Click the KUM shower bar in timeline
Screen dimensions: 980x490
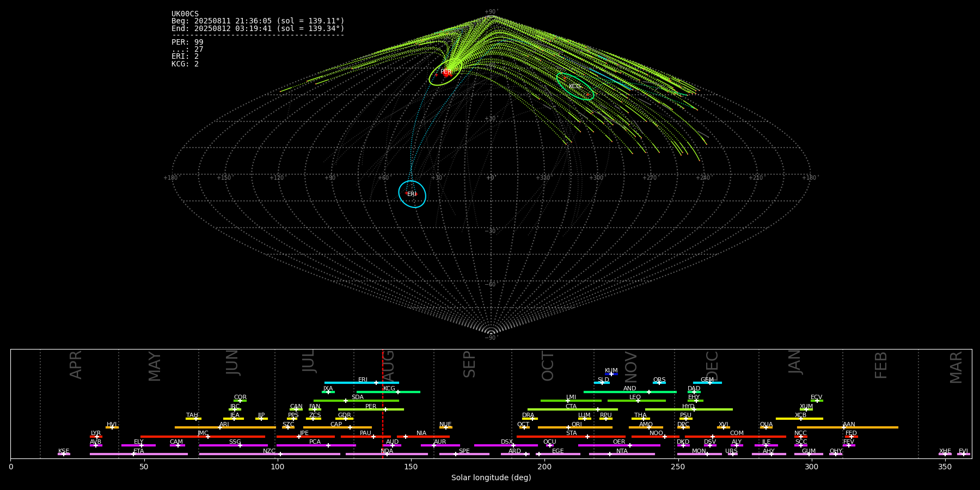tap(611, 374)
